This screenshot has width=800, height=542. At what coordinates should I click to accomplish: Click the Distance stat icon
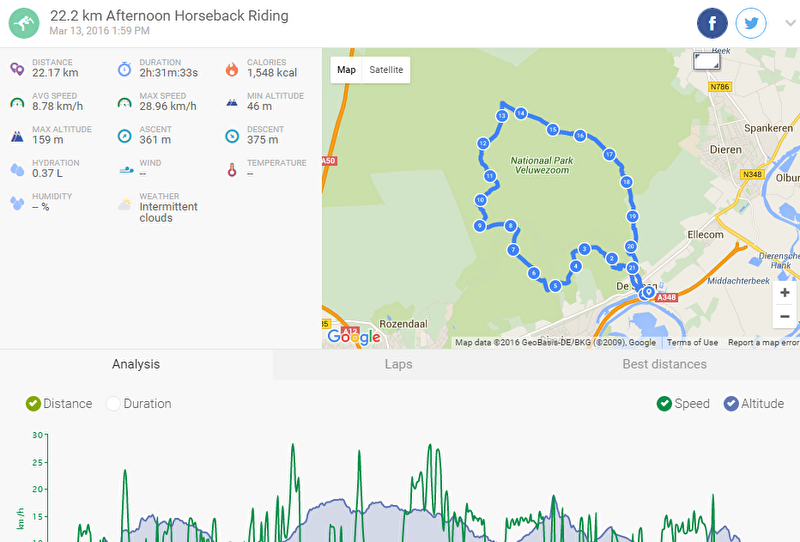pos(17,69)
